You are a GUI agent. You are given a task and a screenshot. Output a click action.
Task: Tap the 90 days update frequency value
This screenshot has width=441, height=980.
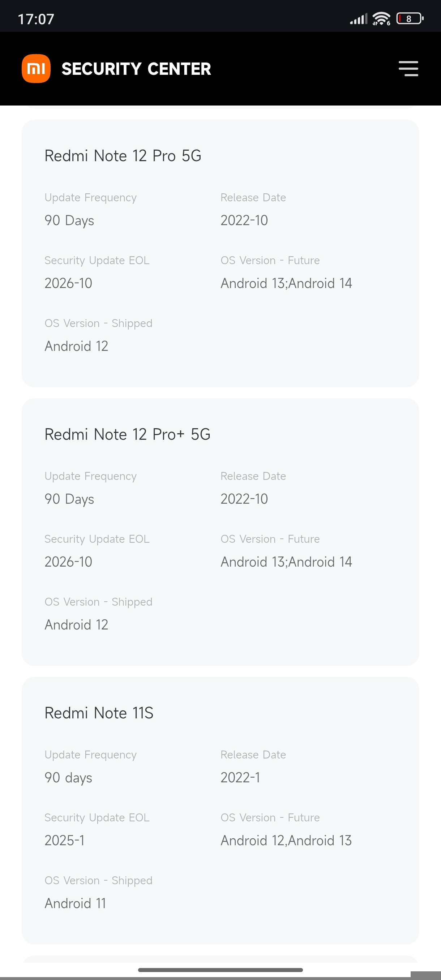(x=68, y=777)
